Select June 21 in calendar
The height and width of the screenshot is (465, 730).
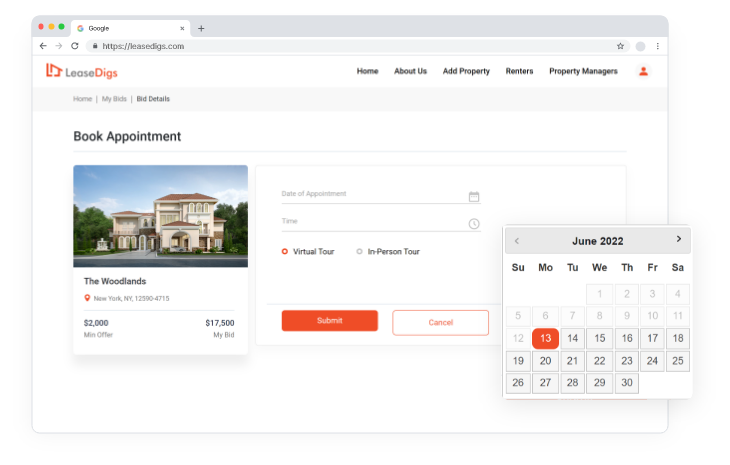[x=572, y=361]
